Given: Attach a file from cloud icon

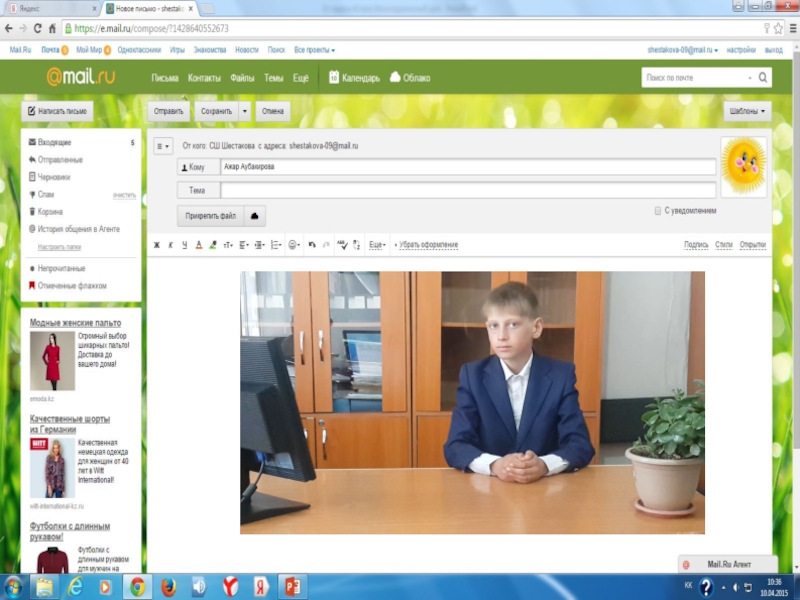Looking at the screenshot, I should [254, 216].
